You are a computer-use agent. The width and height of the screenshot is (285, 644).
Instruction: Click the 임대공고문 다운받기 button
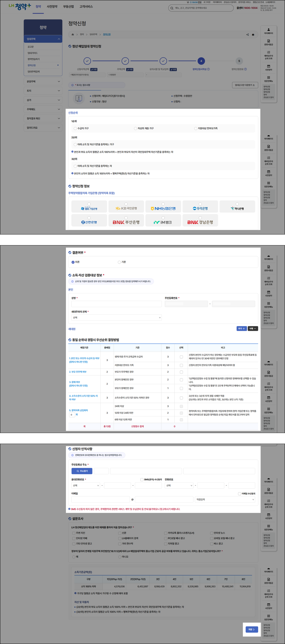coord(245,85)
